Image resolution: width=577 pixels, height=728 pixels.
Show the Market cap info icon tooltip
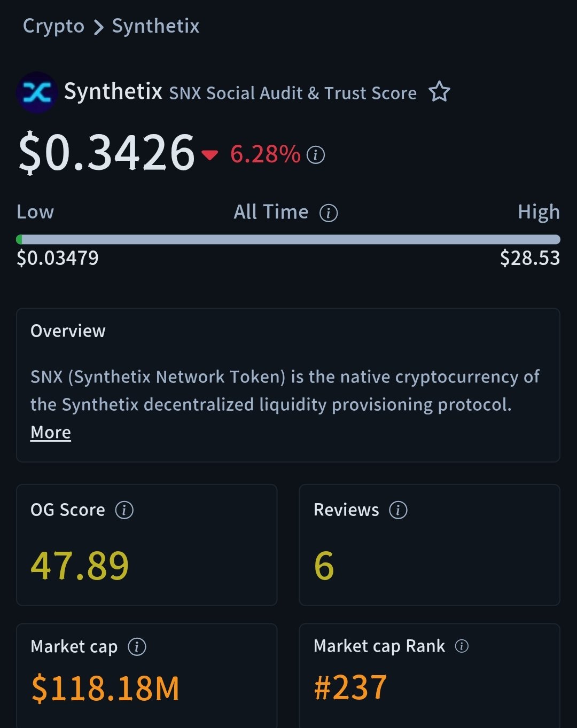pyautogui.click(x=137, y=647)
